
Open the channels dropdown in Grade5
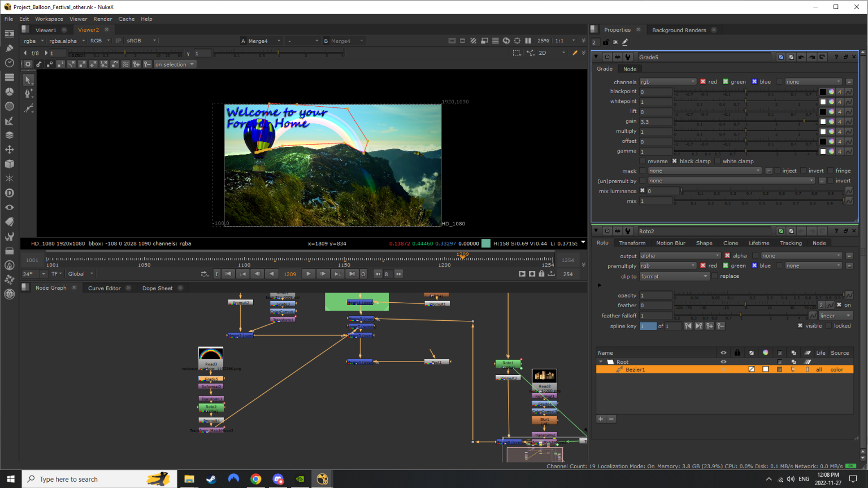pos(667,81)
